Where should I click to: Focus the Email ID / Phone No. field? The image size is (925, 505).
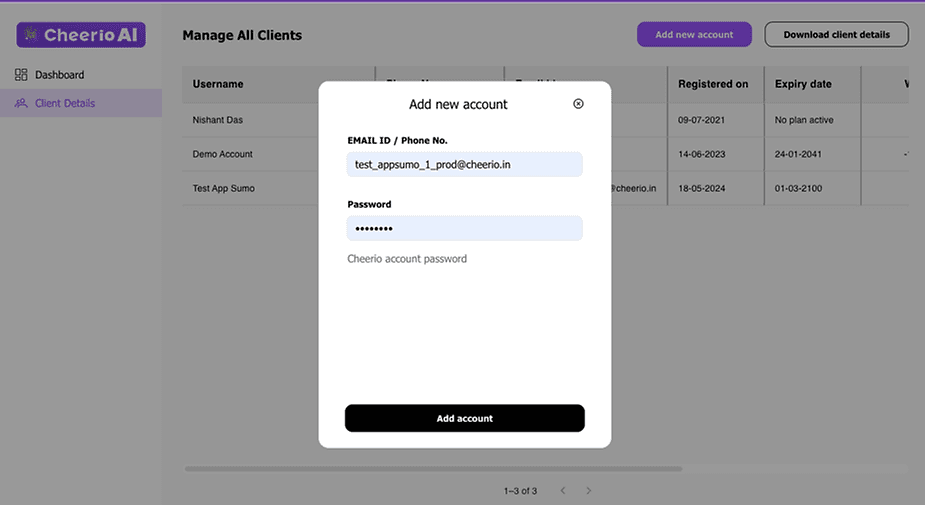coord(465,165)
